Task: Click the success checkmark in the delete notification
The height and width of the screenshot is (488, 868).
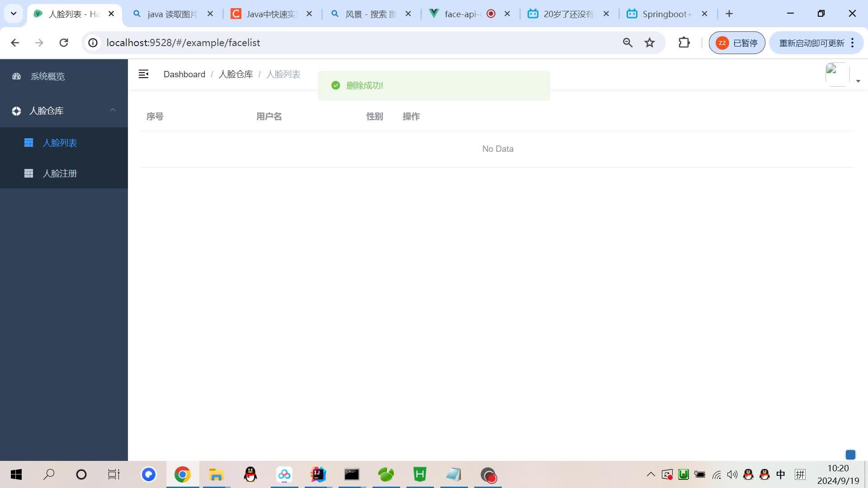Action: pyautogui.click(x=336, y=85)
